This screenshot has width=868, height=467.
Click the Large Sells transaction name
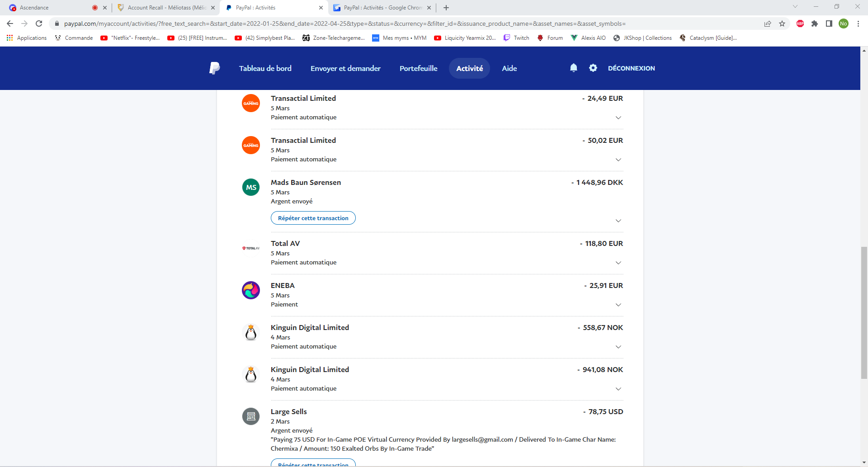point(289,412)
